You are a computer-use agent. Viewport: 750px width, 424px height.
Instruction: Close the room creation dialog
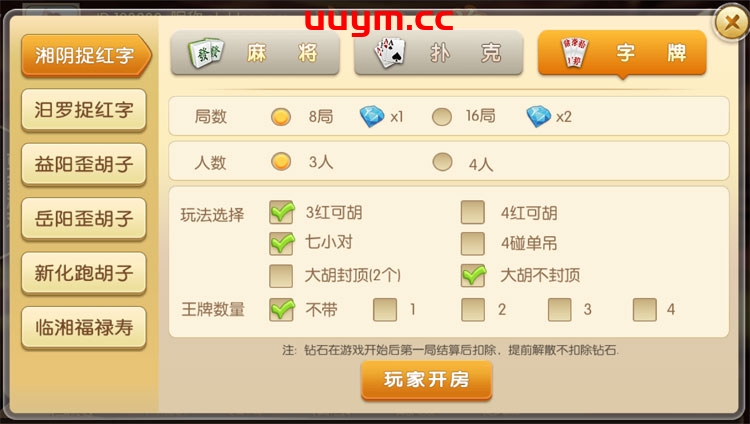point(732,22)
